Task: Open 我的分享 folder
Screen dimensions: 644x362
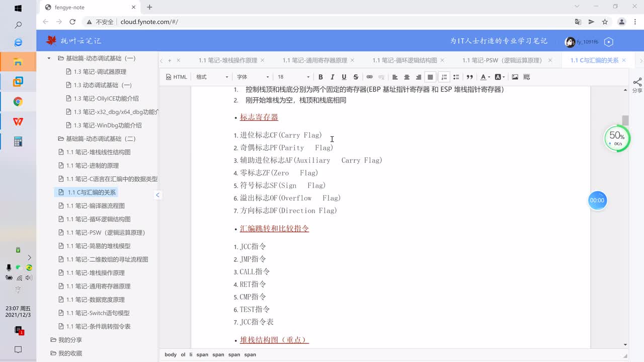Action: (x=66, y=340)
